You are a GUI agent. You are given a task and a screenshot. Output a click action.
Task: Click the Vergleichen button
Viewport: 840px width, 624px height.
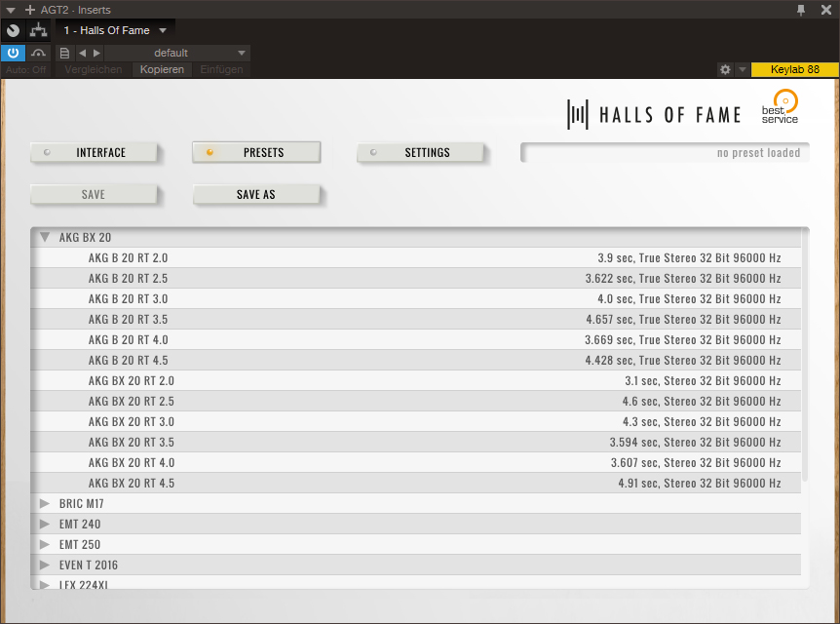(94, 69)
